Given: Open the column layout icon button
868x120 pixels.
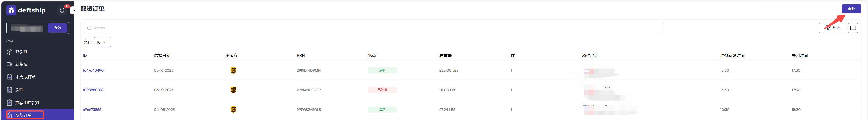Looking at the screenshot, I should [x=853, y=28].
